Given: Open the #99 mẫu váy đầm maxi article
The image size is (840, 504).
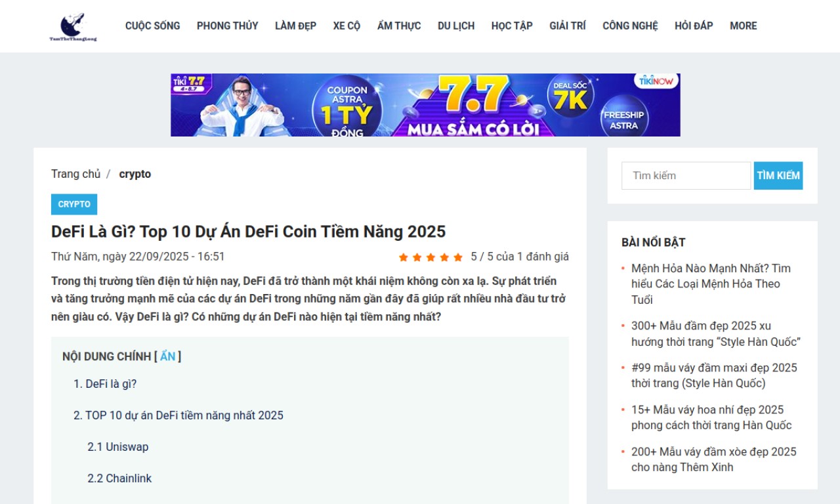Looking at the screenshot, I should click(714, 375).
